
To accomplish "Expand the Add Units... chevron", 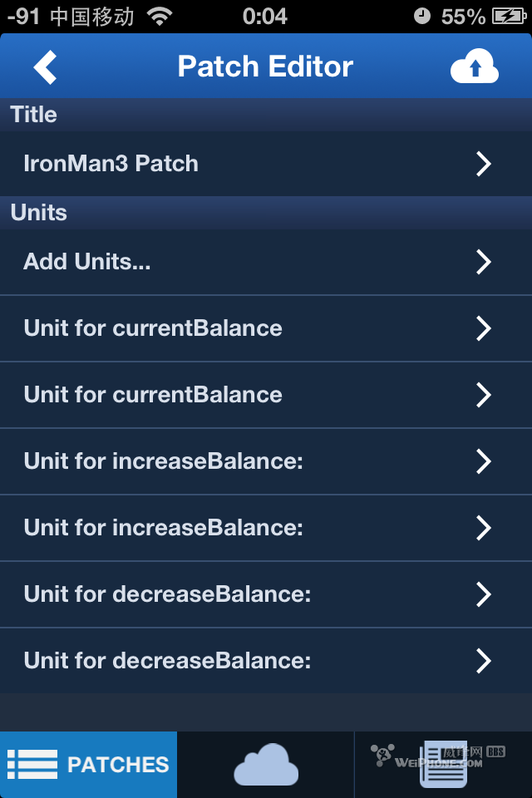I will point(484,262).
